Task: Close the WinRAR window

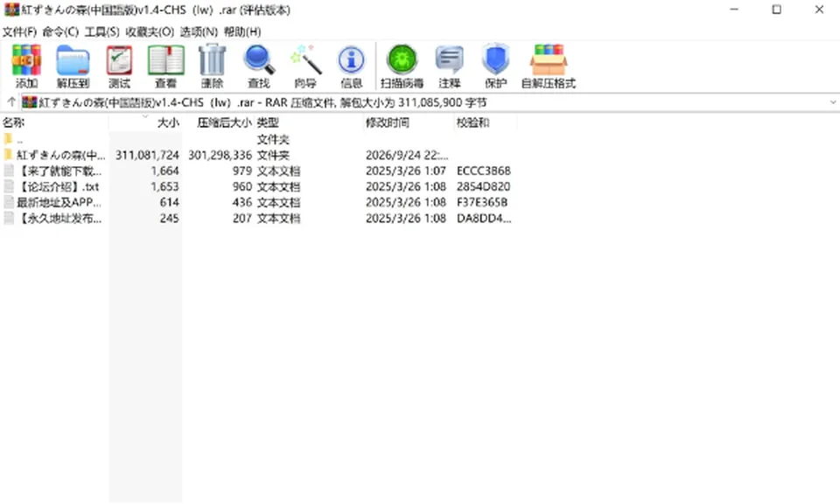Action: [819, 10]
